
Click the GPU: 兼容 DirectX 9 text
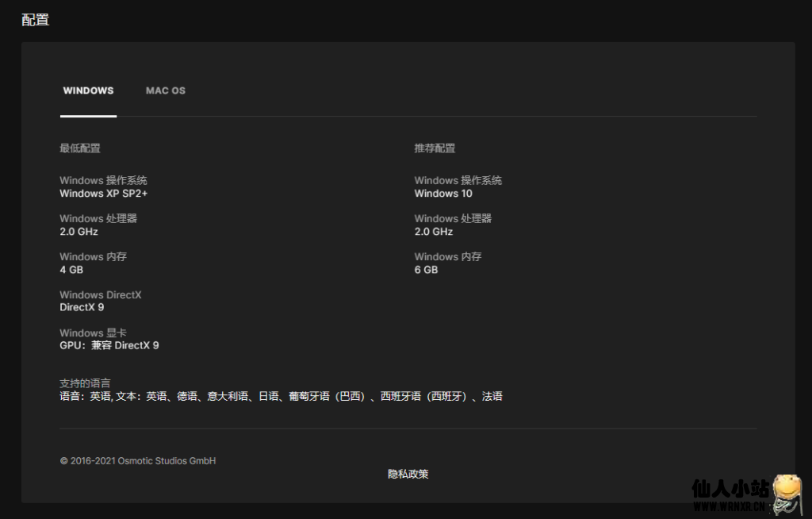click(109, 345)
